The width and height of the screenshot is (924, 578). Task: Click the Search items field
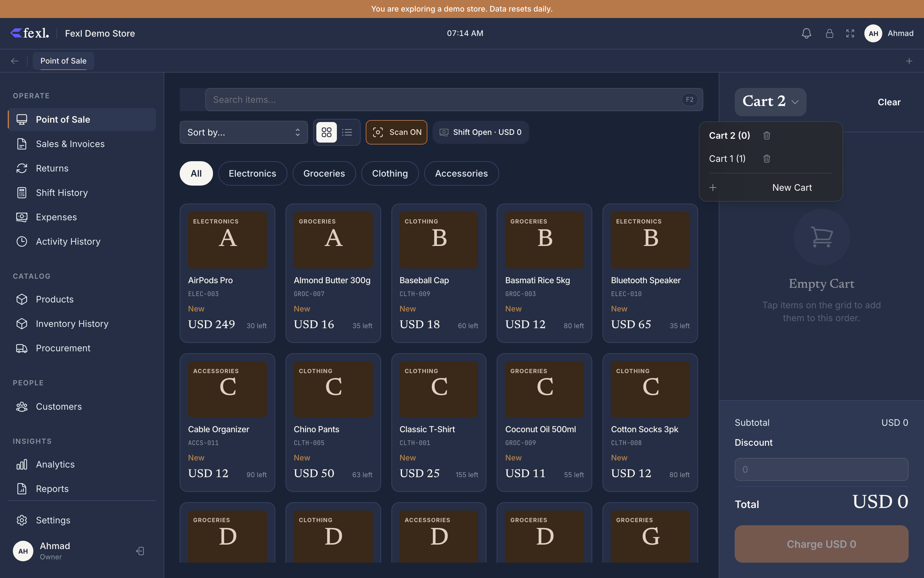click(x=454, y=100)
